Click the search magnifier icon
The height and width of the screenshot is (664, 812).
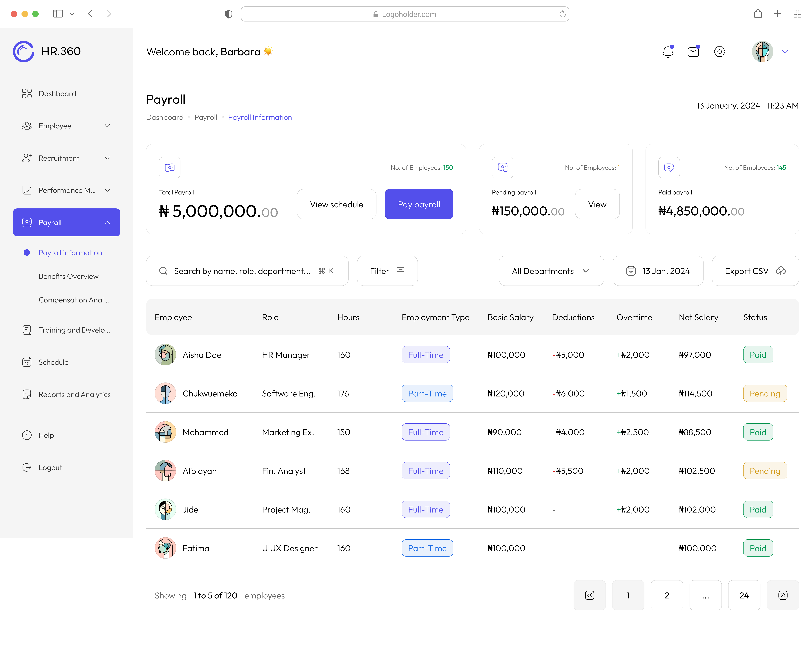163,271
